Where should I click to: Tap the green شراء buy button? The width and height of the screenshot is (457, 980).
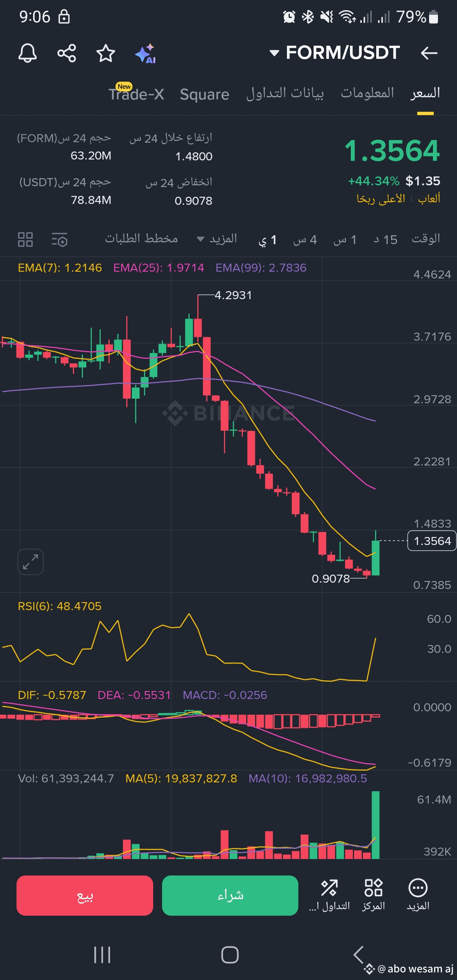[230, 895]
